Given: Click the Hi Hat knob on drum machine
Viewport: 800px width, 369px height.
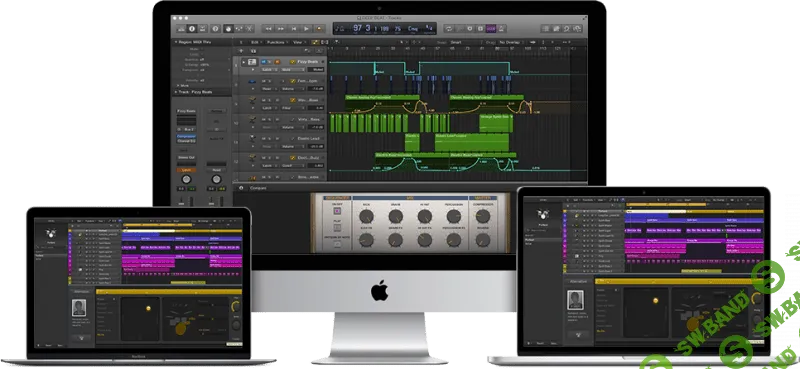Looking at the screenshot, I should [424, 216].
